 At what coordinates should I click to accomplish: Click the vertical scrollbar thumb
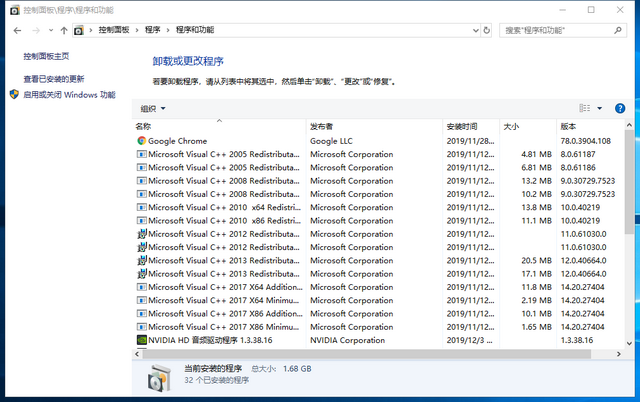tap(629, 182)
